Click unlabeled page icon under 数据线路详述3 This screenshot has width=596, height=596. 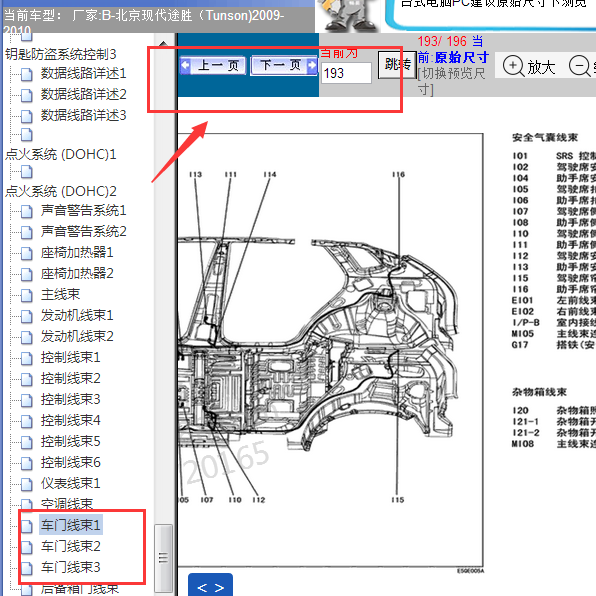(27, 135)
